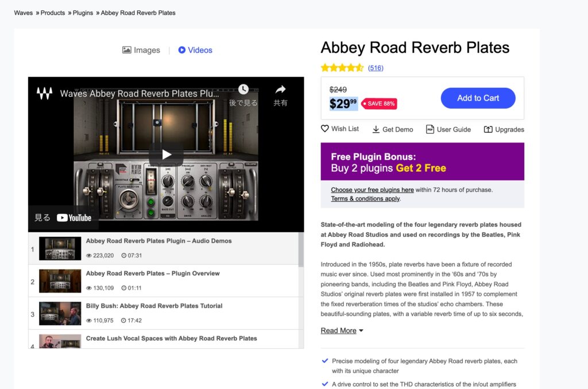Play the Abbey Road Reverb Plates video
This screenshot has width=588, height=389.
(x=166, y=154)
